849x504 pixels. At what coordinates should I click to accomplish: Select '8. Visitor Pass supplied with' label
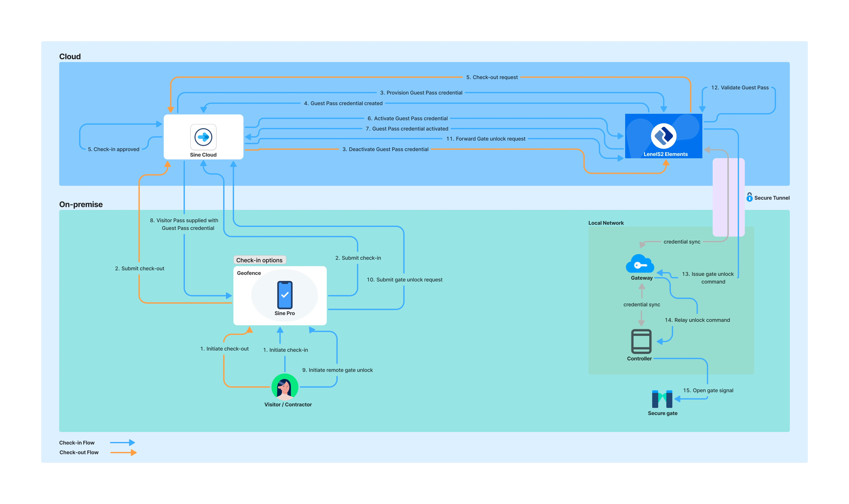(x=184, y=220)
